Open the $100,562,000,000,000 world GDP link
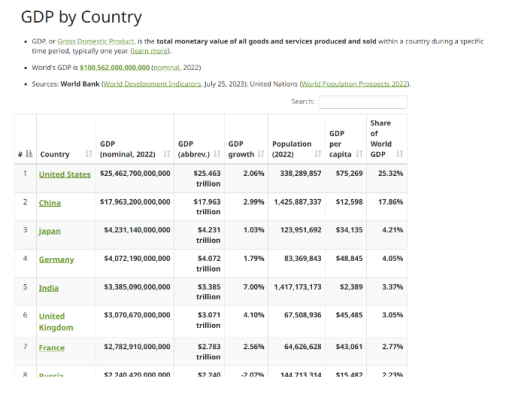506x400 pixels. point(115,68)
